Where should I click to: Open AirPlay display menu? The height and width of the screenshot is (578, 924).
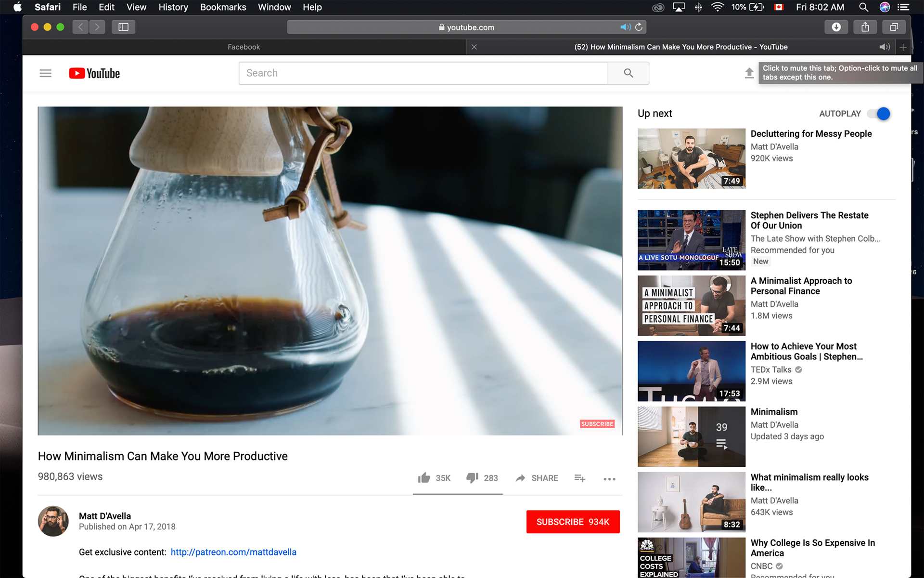coord(679,7)
